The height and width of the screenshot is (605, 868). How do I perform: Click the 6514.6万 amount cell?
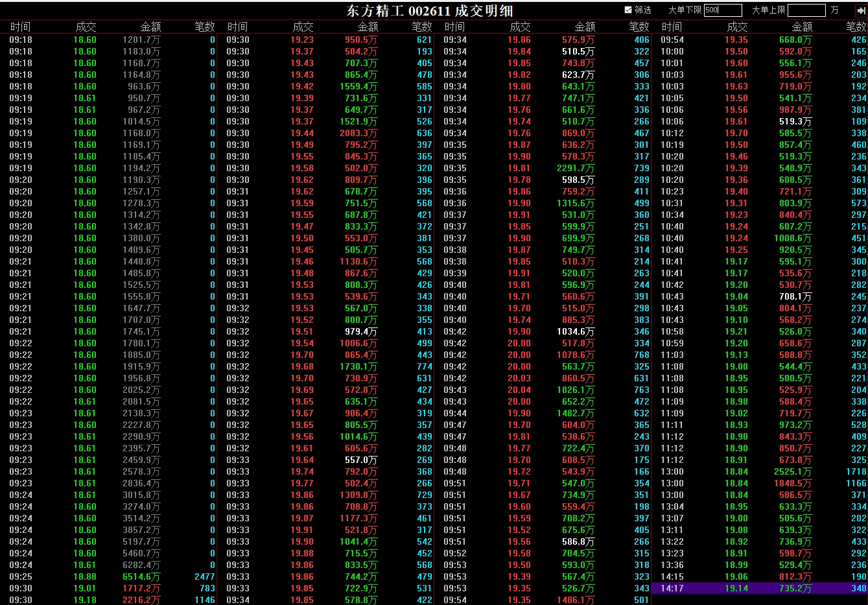click(x=141, y=576)
